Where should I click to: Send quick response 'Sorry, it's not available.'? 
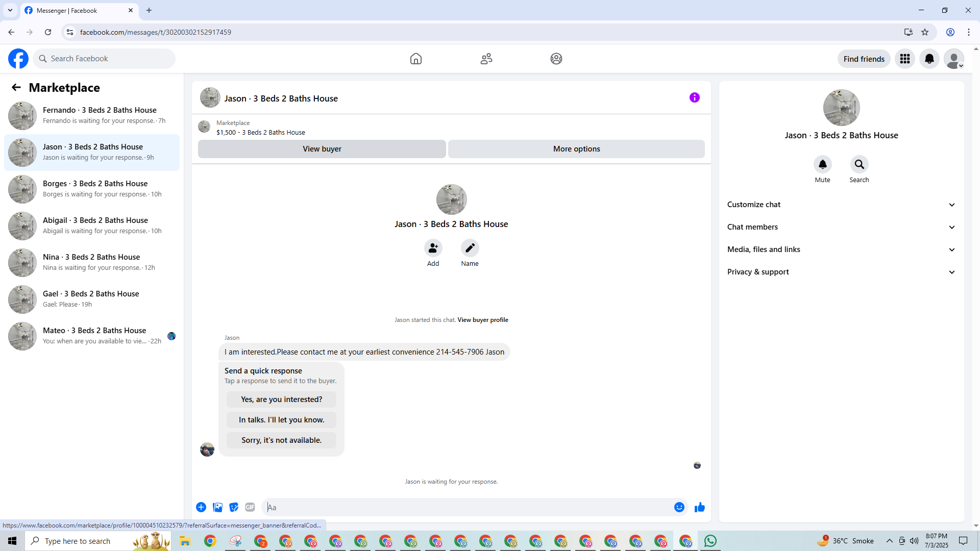(281, 440)
